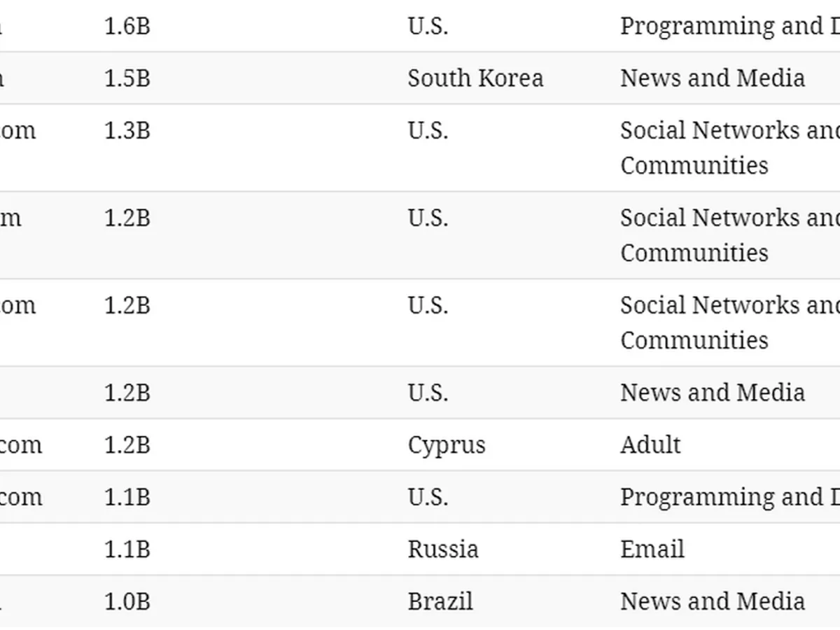The width and height of the screenshot is (840, 630).
Task: Click the Russia country cell
Action: click(443, 549)
